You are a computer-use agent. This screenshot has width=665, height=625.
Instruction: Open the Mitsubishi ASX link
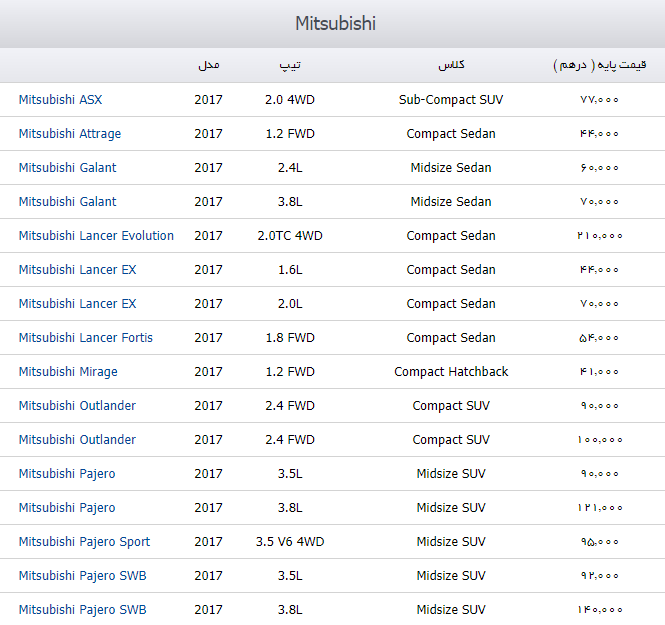(60, 100)
